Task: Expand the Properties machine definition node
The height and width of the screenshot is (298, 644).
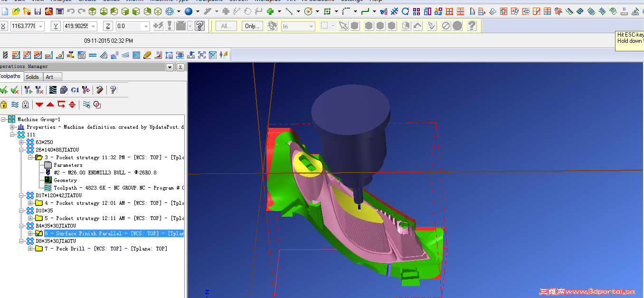Action: (x=12, y=127)
